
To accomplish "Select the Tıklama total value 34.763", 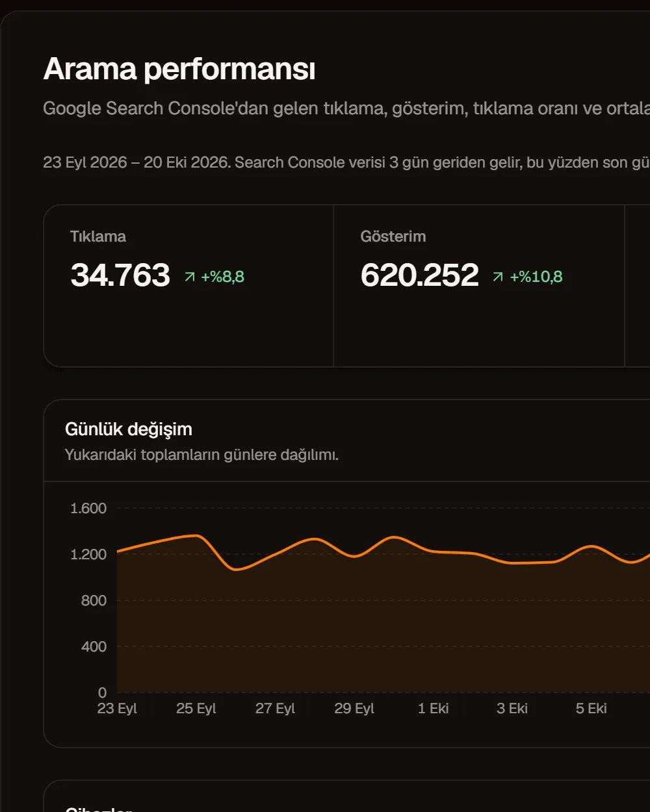I will pos(120,275).
